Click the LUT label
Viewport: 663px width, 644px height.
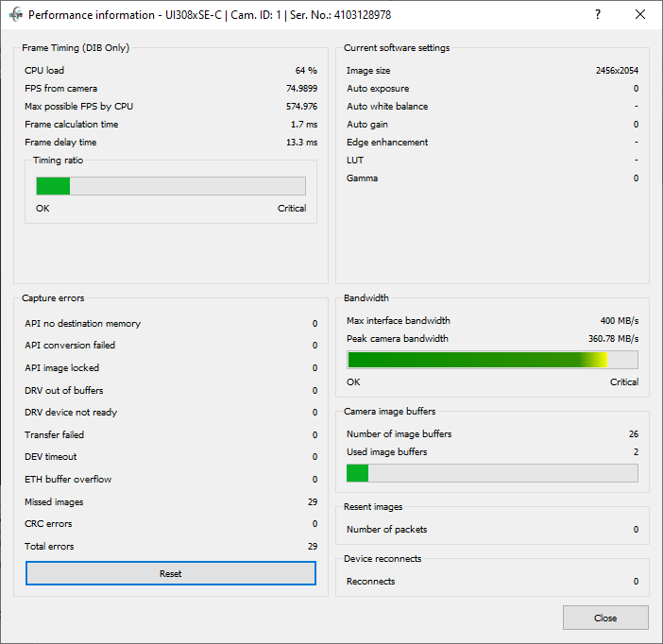(355, 161)
